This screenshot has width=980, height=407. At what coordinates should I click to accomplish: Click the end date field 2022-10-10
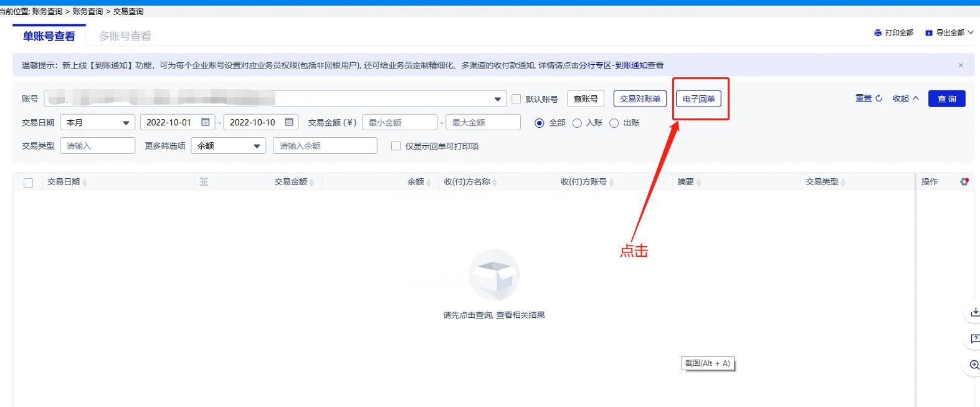tap(261, 122)
